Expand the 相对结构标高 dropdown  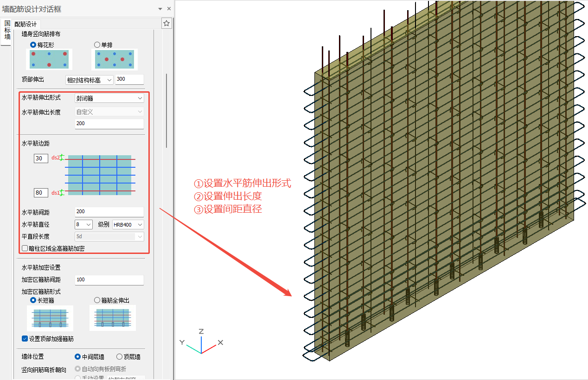[89, 80]
